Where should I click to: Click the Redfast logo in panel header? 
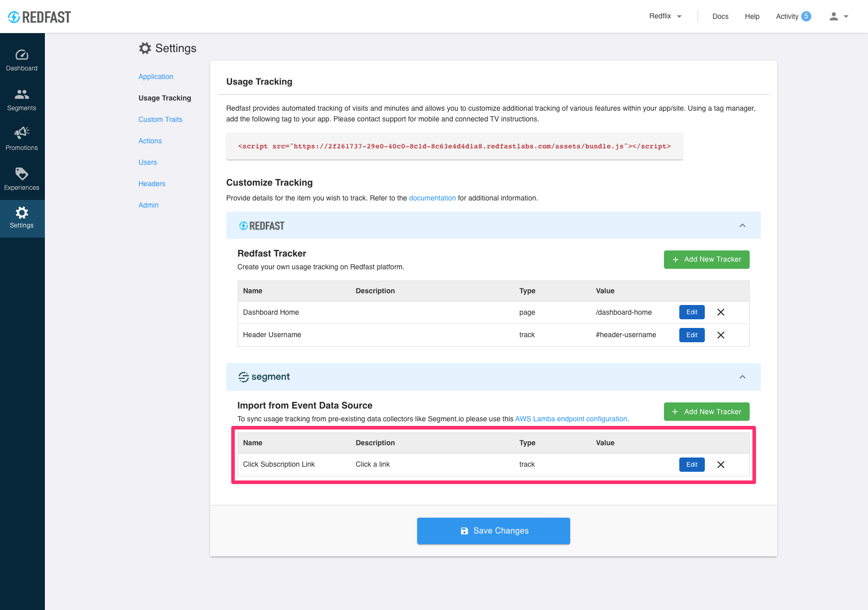(262, 225)
